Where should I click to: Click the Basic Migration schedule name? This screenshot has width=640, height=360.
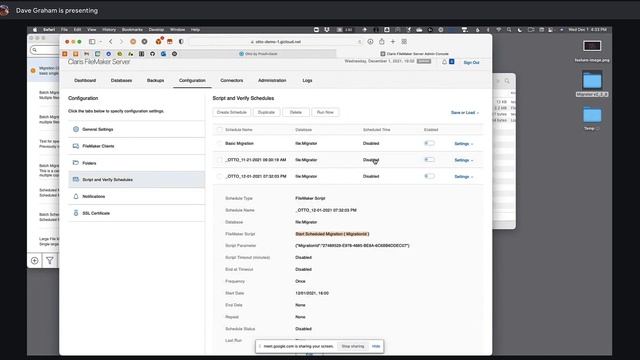click(x=239, y=144)
